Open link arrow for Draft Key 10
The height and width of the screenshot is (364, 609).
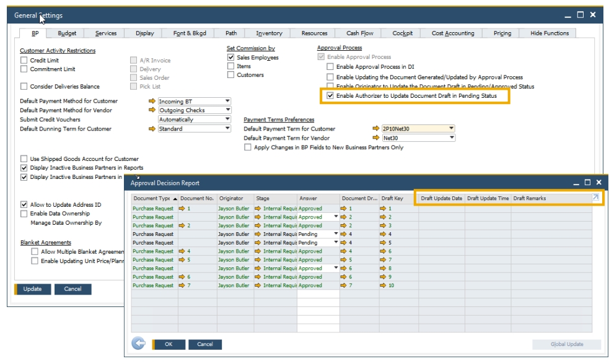coord(383,285)
